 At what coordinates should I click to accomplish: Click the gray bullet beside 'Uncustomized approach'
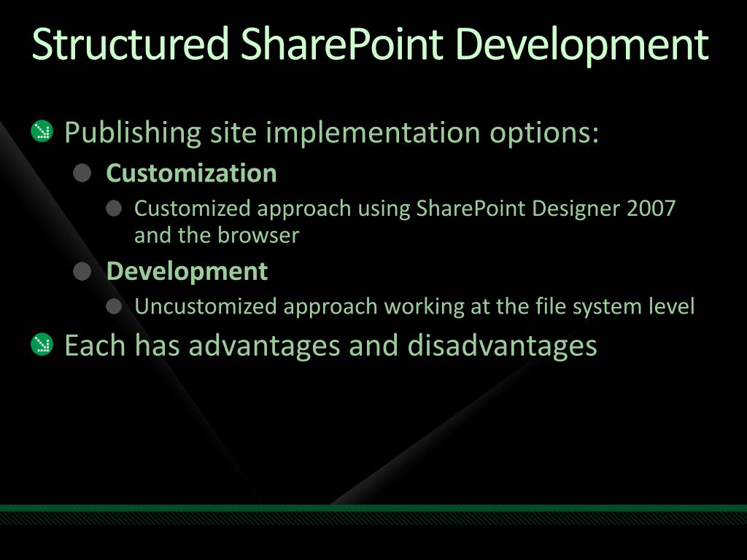tap(114, 306)
